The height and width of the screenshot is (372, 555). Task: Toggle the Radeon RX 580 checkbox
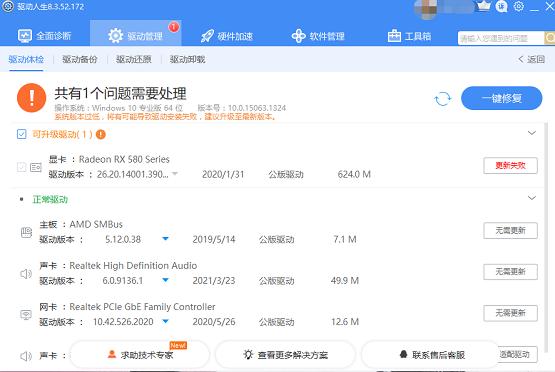tap(22, 167)
